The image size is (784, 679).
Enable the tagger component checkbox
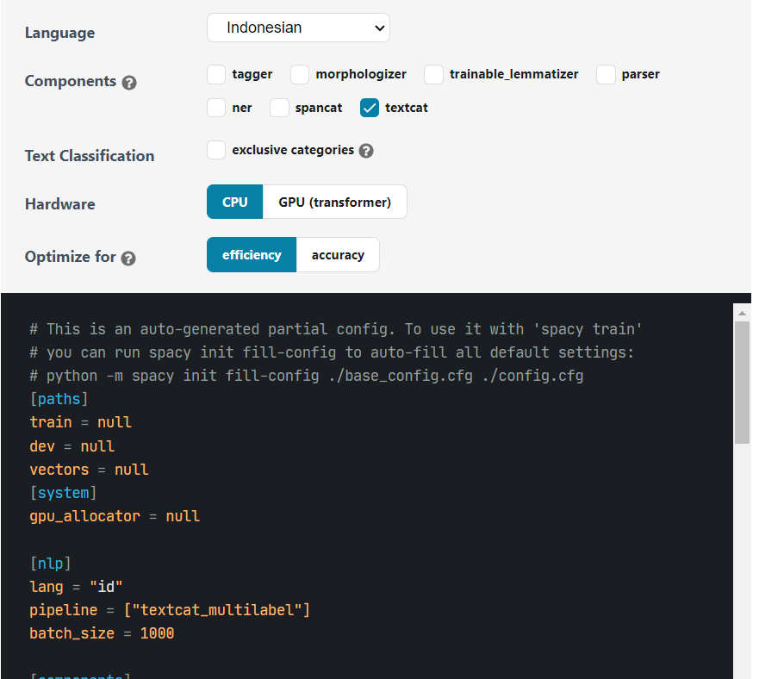pos(216,74)
